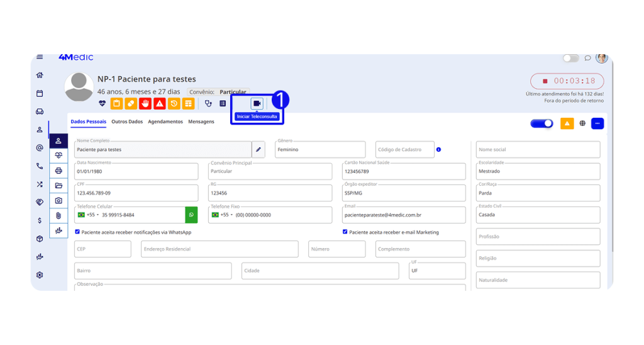Screen dimensions: 644x345
Task: Switch to the Outros Dados tab
Action: tap(127, 122)
